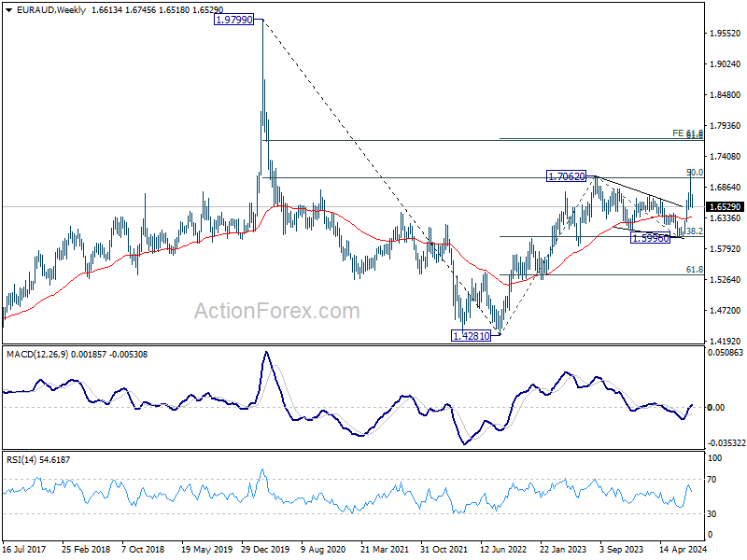Screen dimensions: 747x560
Task: Select the 50.0 Fibonacci level label
Action: point(695,173)
